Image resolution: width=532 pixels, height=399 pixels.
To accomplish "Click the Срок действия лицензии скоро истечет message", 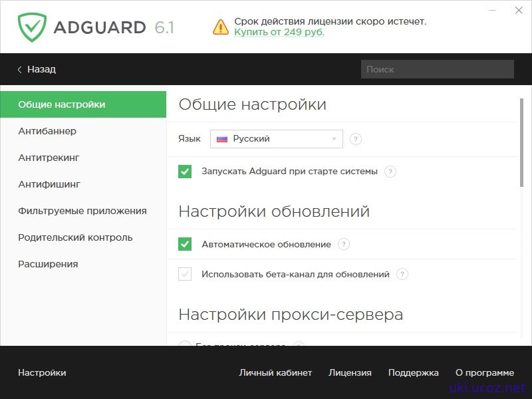I will pyautogui.click(x=330, y=21).
